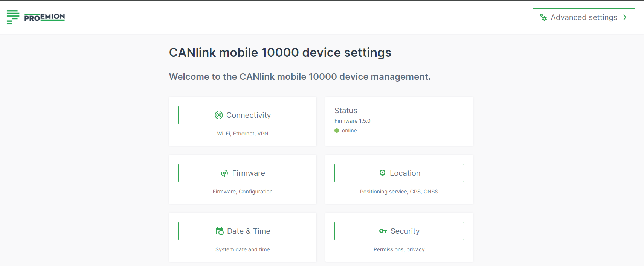Image resolution: width=644 pixels, height=266 pixels.
Task: Click the gears icon in Advanced settings
Action: point(543,17)
